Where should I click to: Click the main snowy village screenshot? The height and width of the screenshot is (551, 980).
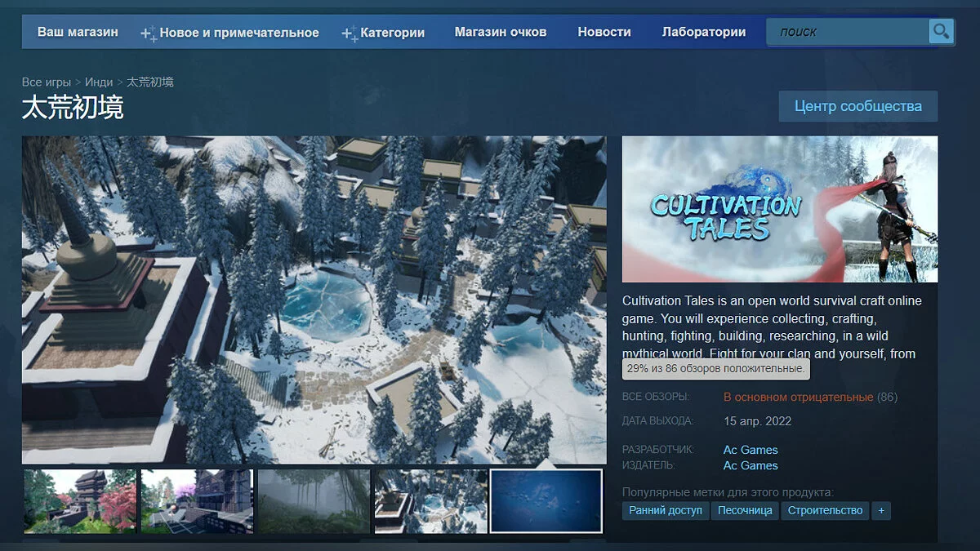tap(314, 300)
